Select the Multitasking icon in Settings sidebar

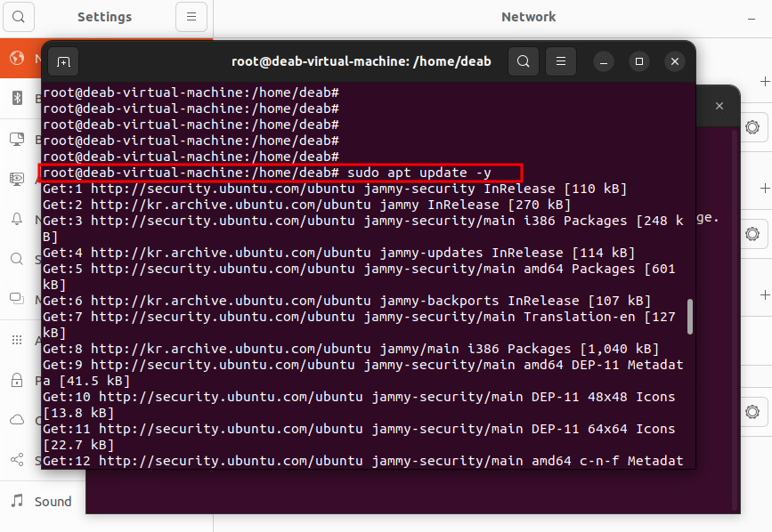[17, 298]
